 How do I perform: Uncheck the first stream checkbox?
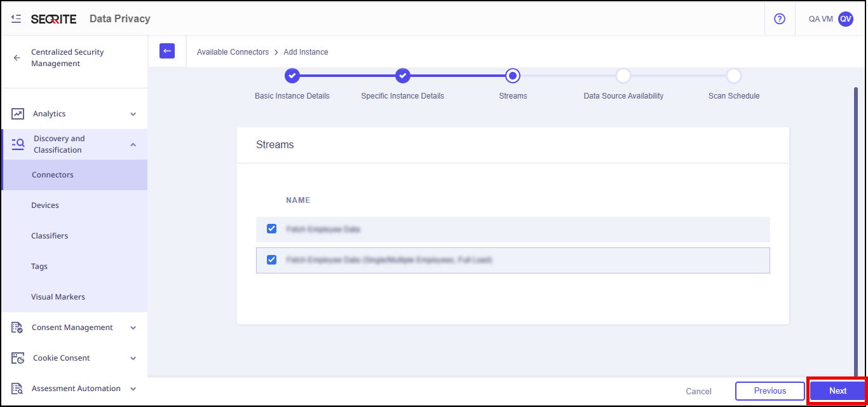pos(272,229)
